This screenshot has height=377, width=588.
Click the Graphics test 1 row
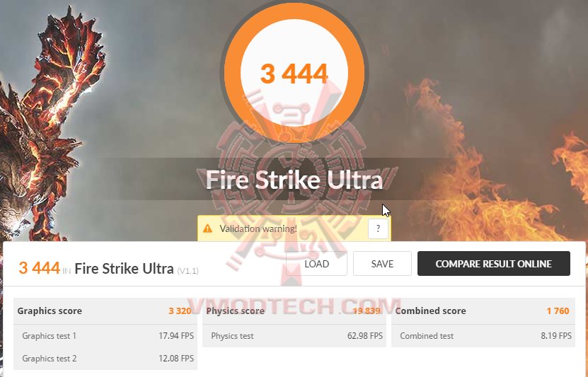pyautogui.click(x=105, y=336)
